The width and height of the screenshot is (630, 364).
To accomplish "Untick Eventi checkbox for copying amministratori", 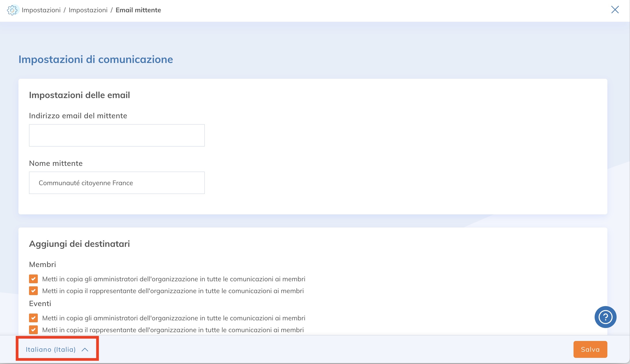I will (33, 318).
